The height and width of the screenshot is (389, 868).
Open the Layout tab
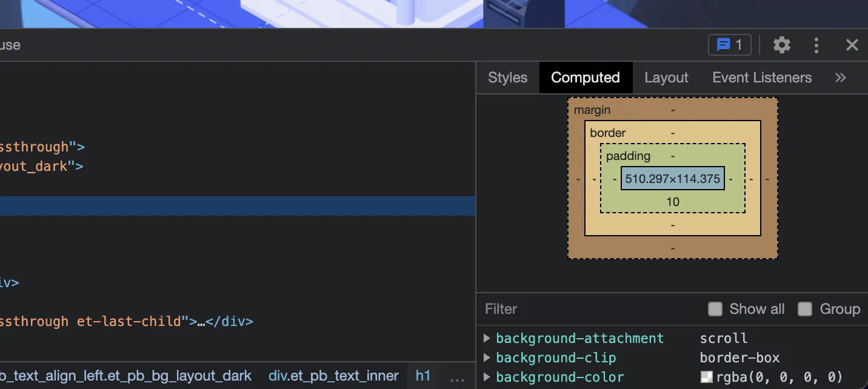(666, 78)
